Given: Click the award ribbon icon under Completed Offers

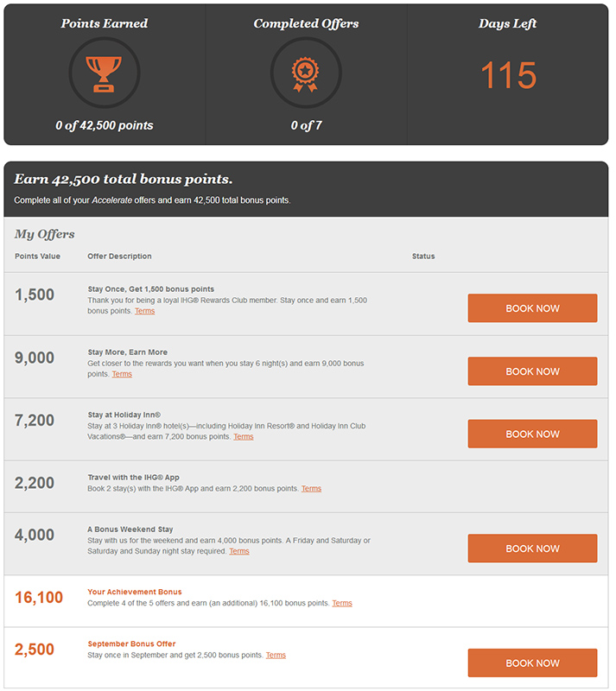Looking at the screenshot, I should [306, 73].
